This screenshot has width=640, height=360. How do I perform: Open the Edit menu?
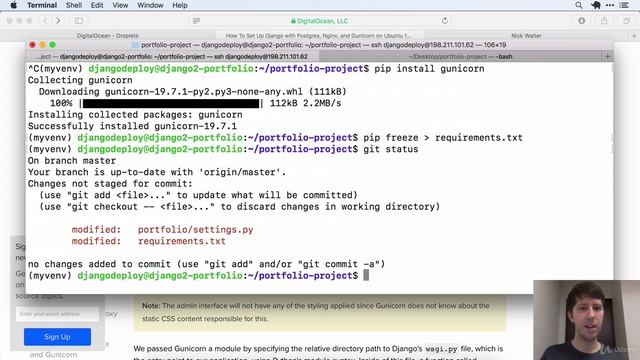(x=97, y=5)
